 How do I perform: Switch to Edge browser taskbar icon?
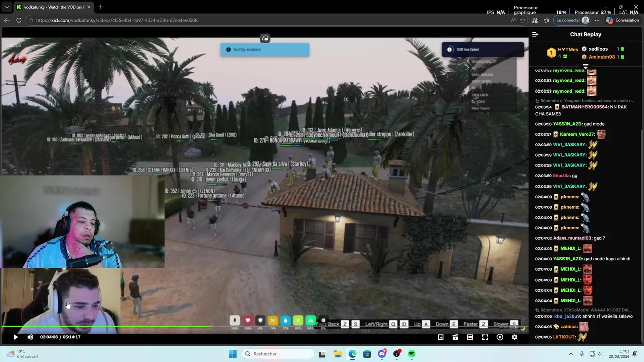[x=352, y=354]
